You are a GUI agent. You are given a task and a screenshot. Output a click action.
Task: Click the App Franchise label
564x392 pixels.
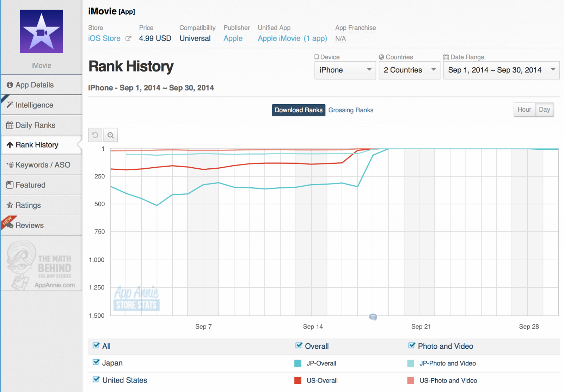[x=356, y=28]
